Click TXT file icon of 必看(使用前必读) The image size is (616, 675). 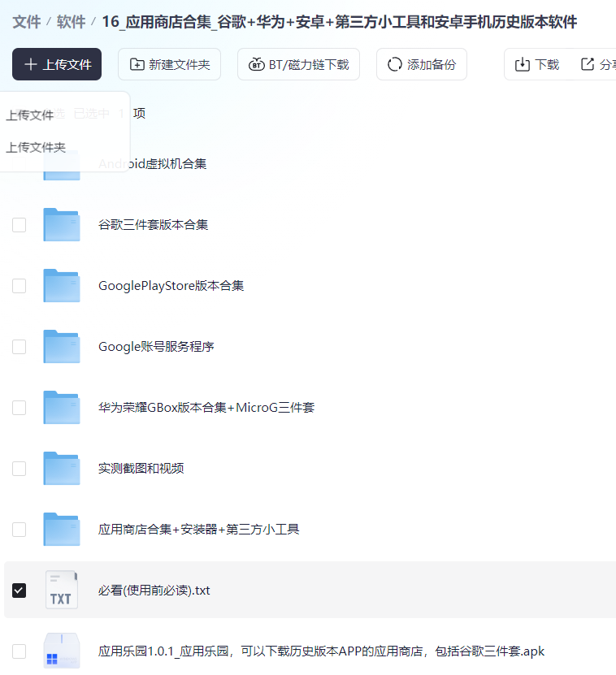(x=62, y=590)
